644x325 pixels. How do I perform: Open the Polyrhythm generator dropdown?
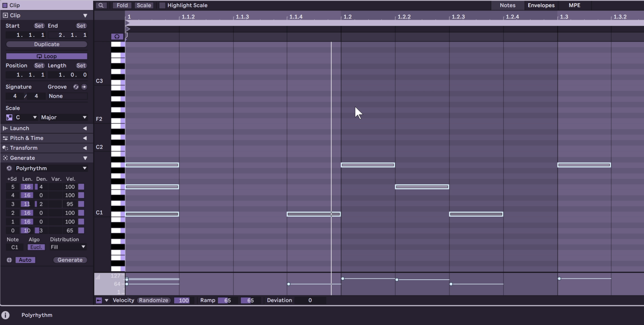tap(51, 168)
